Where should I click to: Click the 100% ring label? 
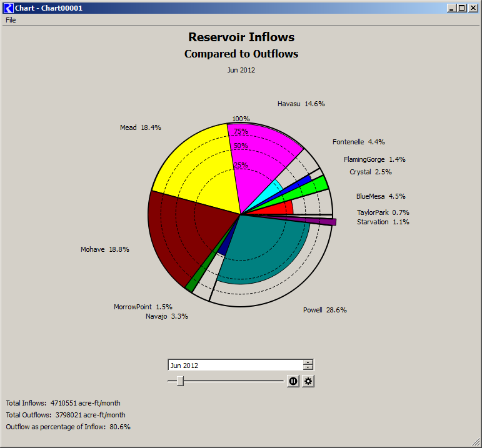[x=241, y=119]
